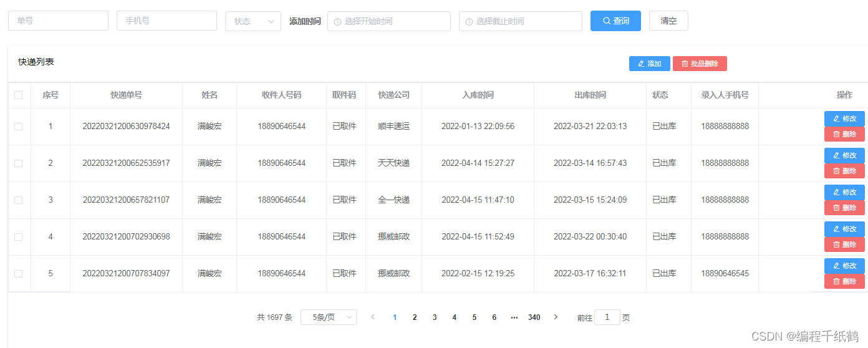Open the 选择开始时间 start time picker

pos(388,21)
